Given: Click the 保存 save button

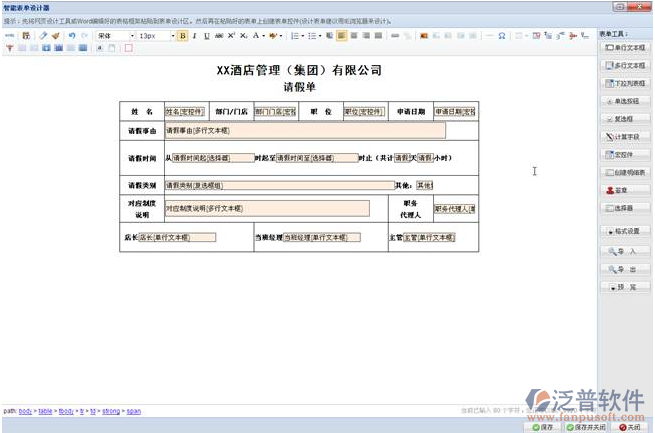Looking at the screenshot, I should tap(542, 427).
